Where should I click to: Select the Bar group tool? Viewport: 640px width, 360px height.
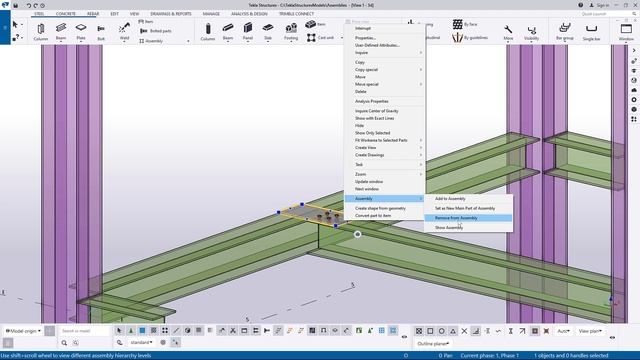pos(564,31)
